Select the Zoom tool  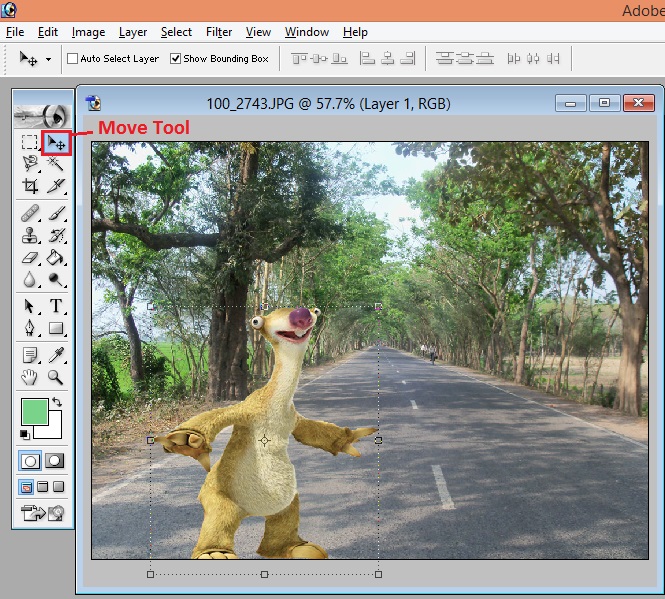[56, 377]
